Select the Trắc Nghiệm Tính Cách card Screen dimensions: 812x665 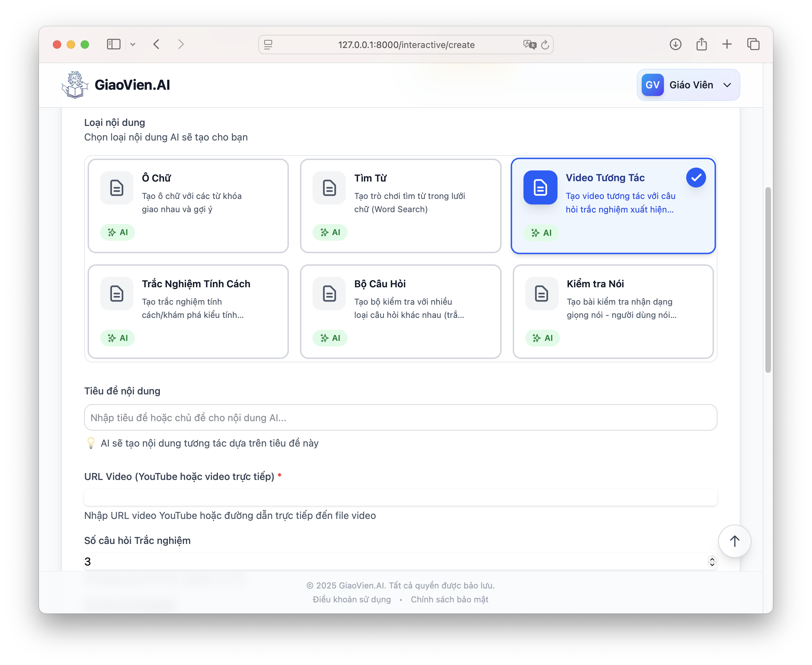coord(188,311)
